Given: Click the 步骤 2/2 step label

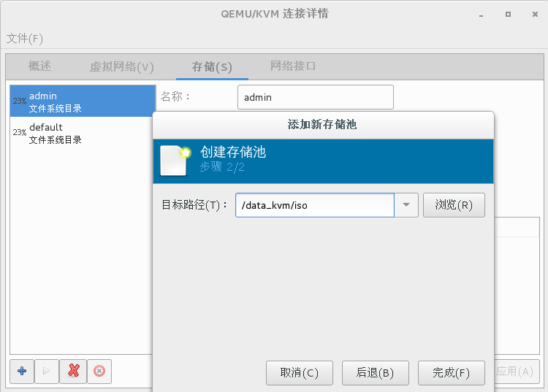Looking at the screenshot, I should [x=222, y=167].
